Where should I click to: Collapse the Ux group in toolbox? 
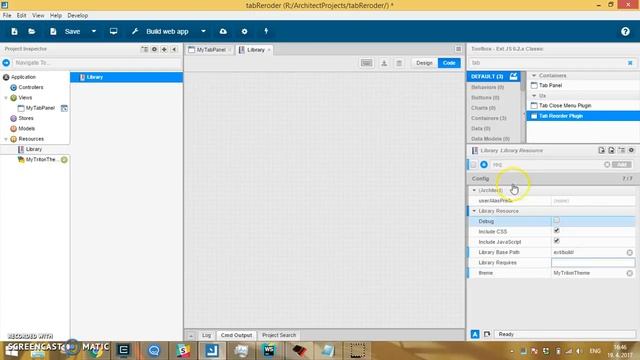533,96
